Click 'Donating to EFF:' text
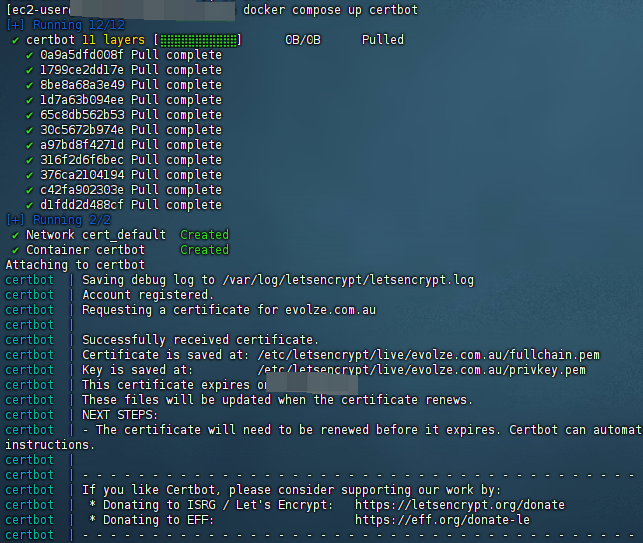This screenshot has height=543, width=643. coord(159,520)
